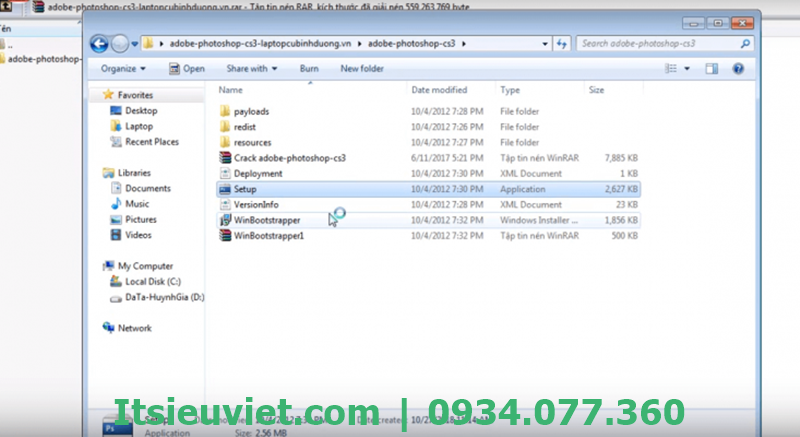800x437 pixels.
Task: Click the file name 'payloads'
Action: coord(252,112)
